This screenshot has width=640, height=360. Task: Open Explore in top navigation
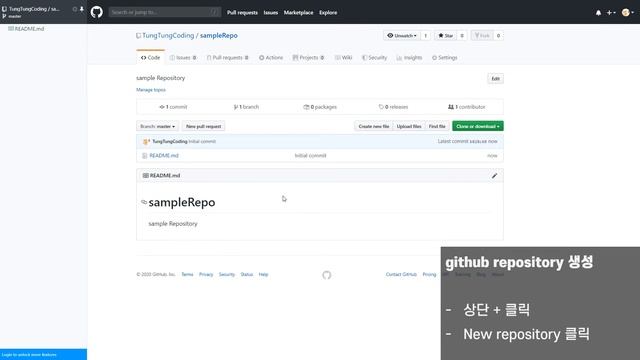[328, 13]
